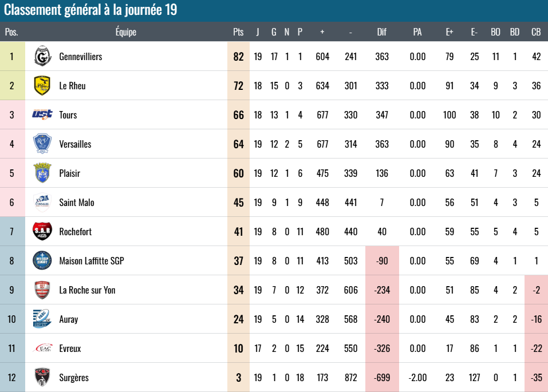Image resolution: width=548 pixels, height=392 pixels.
Task: Sort the table by Pts column header
Action: pos(238,32)
